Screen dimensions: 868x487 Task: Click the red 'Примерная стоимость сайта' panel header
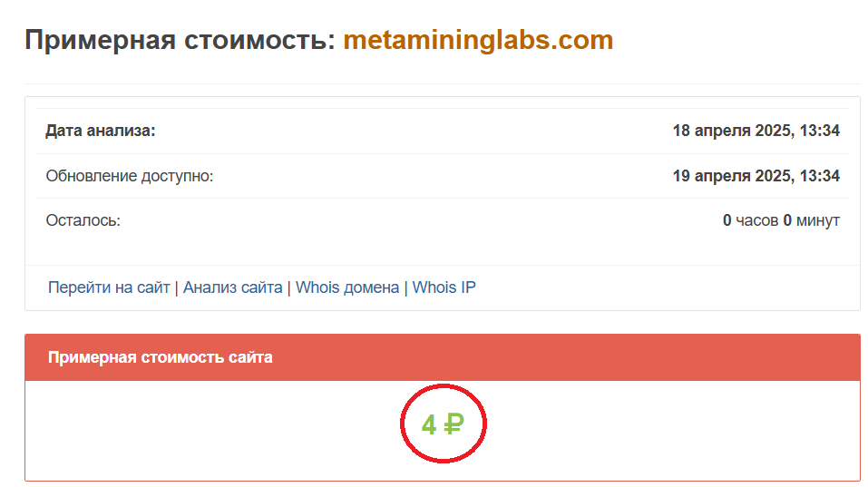[x=442, y=357]
